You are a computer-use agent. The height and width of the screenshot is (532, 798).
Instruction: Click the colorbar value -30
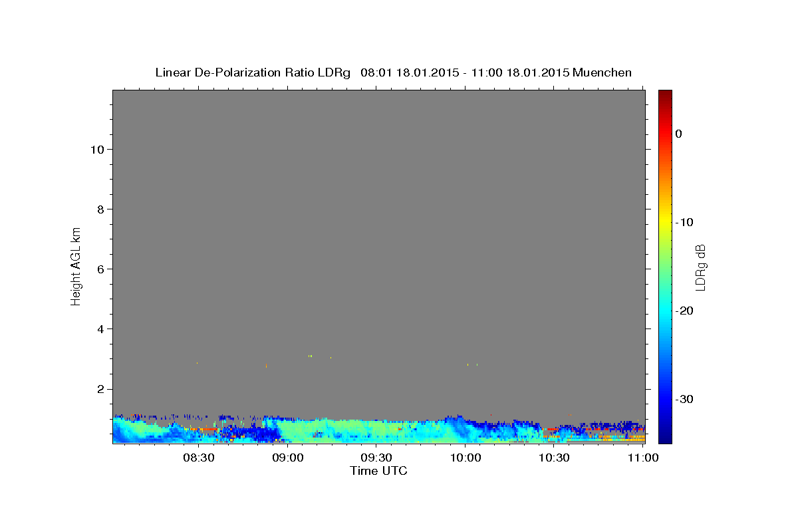coord(684,399)
